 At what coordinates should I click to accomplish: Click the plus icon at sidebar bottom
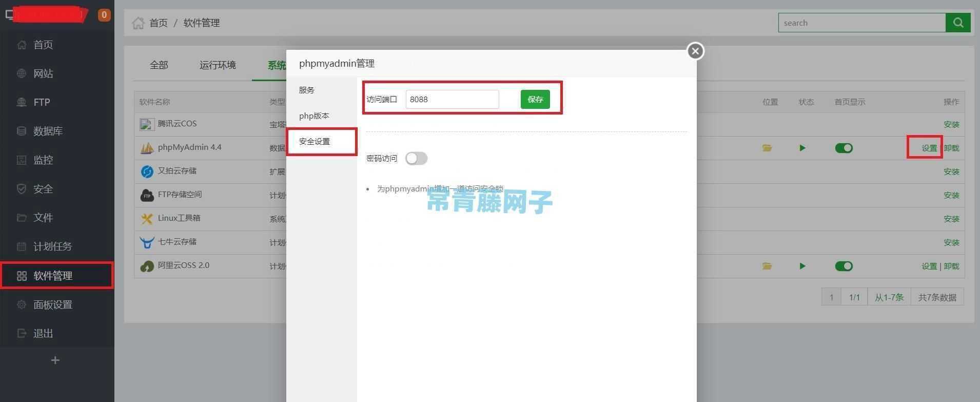click(55, 360)
